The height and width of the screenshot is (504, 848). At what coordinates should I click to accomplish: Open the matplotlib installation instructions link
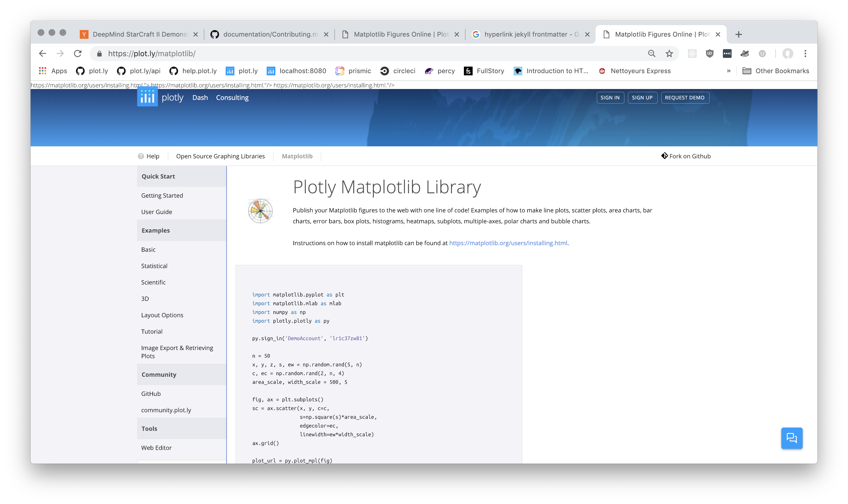pos(508,243)
